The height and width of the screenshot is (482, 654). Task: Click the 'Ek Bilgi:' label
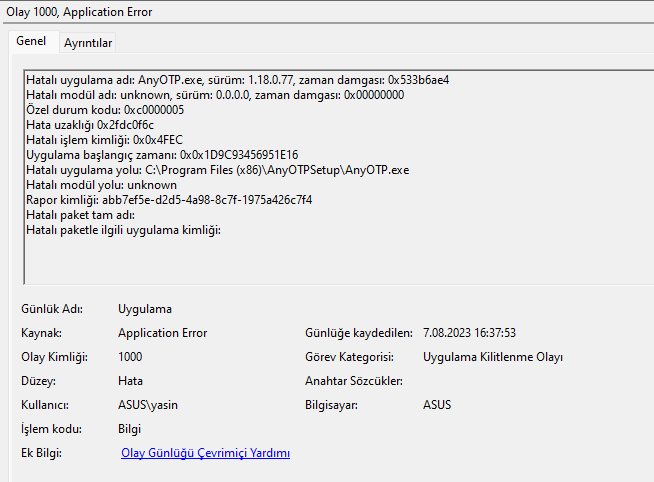(41, 453)
